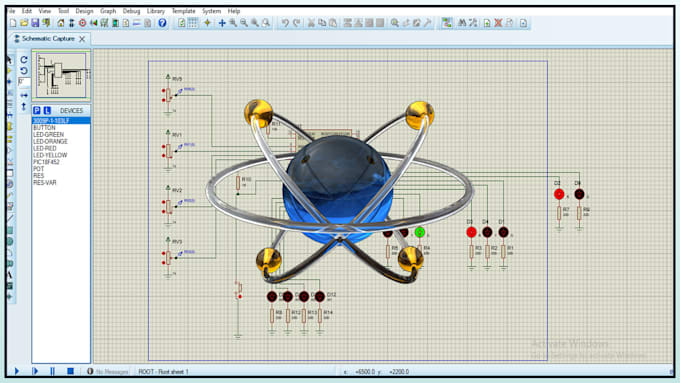Click the binoculars search icon
Screen dimensions: 680x383
462,23
